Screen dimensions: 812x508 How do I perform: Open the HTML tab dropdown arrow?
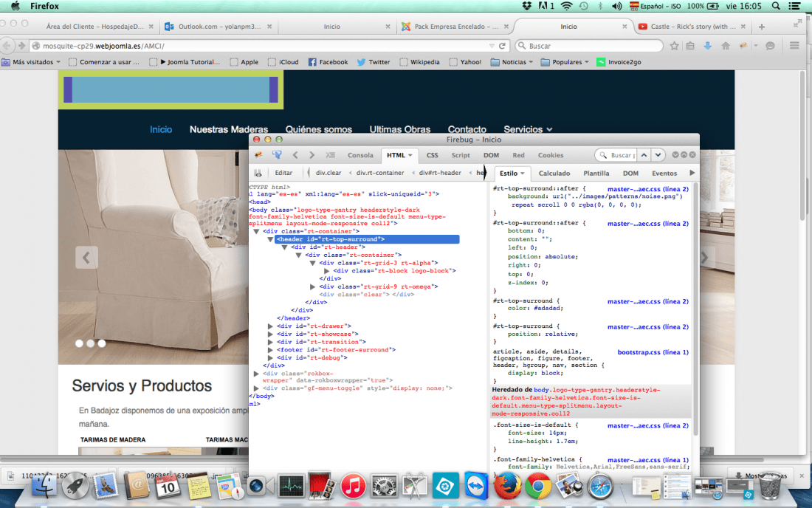tap(410, 155)
